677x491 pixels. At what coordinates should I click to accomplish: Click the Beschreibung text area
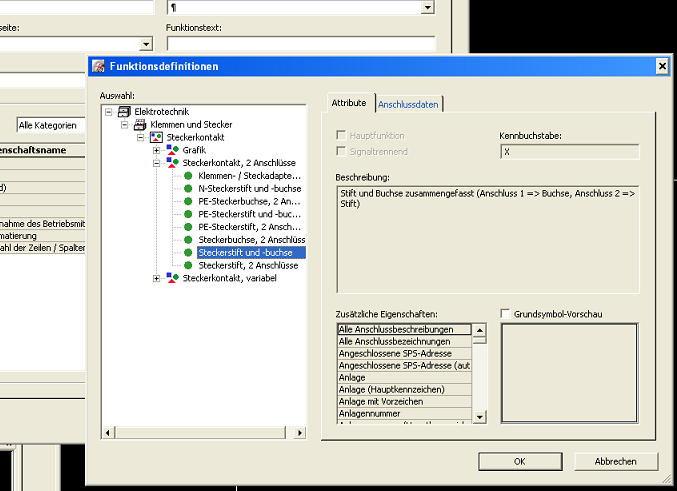[487, 240]
